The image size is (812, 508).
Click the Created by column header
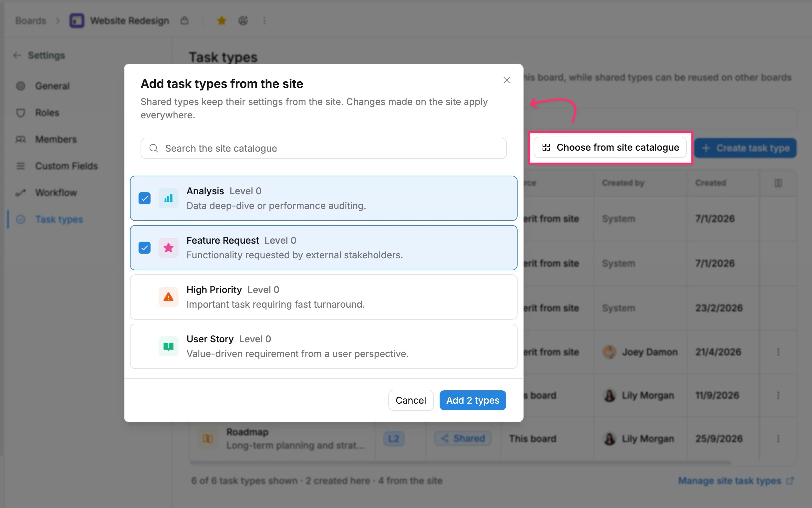[623, 183]
